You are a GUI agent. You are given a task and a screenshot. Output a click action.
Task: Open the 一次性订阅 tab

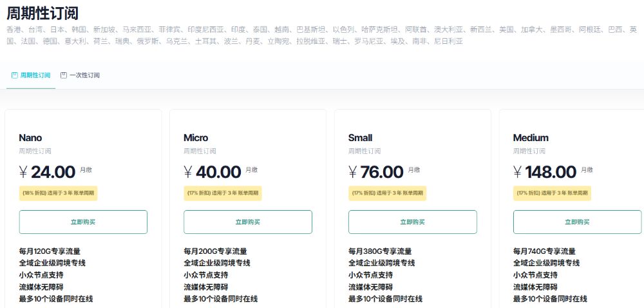point(84,75)
